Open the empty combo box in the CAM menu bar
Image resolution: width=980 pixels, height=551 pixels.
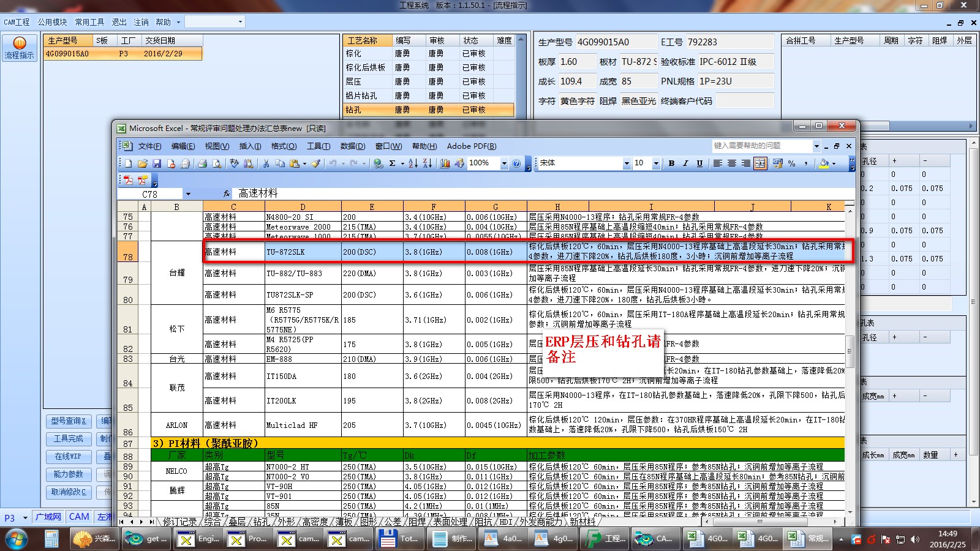214,22
